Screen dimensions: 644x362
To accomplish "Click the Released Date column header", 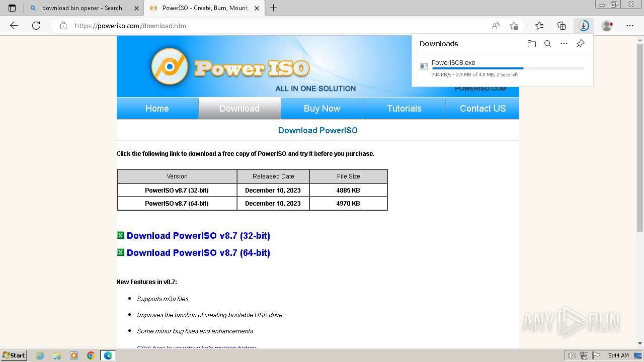I will 273,176.
